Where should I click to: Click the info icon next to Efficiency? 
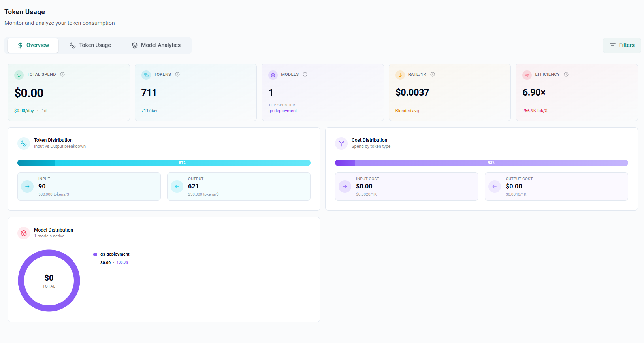(x=566, y=74)
